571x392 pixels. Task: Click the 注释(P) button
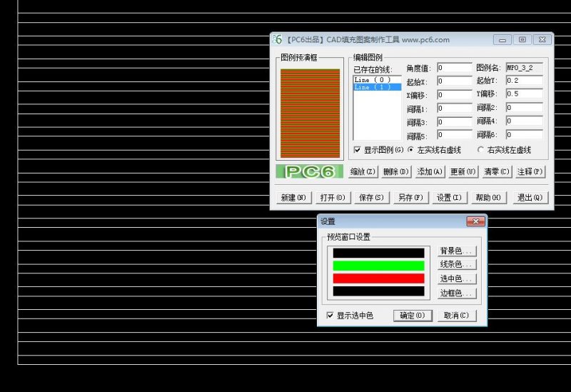(530, 171)
